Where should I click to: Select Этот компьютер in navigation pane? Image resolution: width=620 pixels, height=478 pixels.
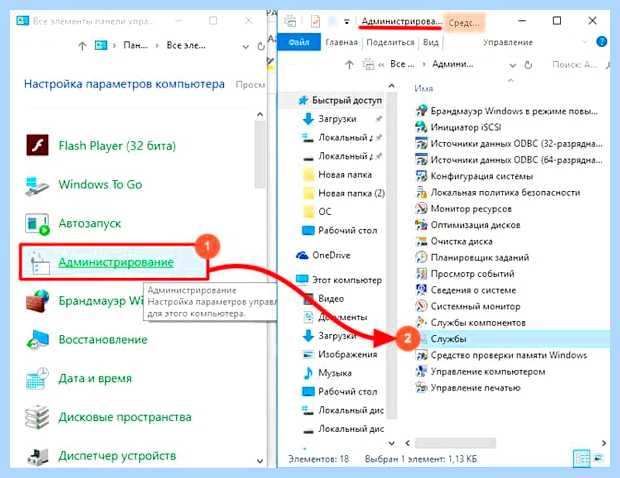(x=347, y=280)
